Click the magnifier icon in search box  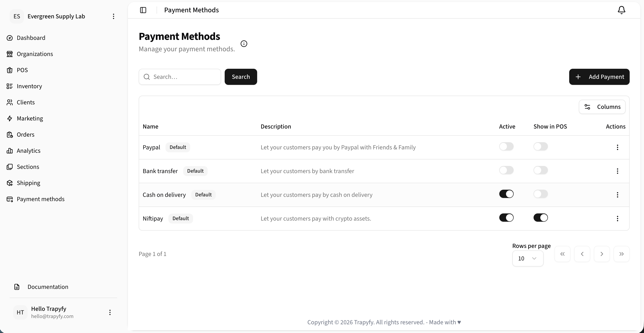pyautogui.click(x=147, y=77)
